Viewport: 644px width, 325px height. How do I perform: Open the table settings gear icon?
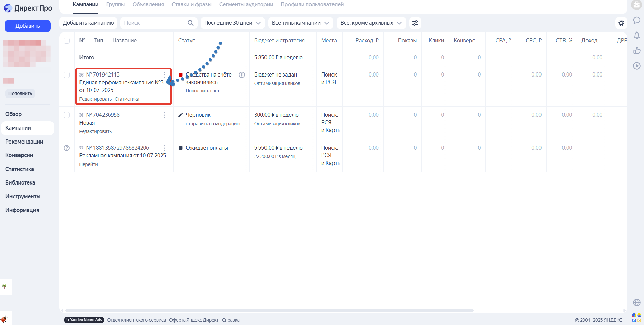[x=621, y=23]
